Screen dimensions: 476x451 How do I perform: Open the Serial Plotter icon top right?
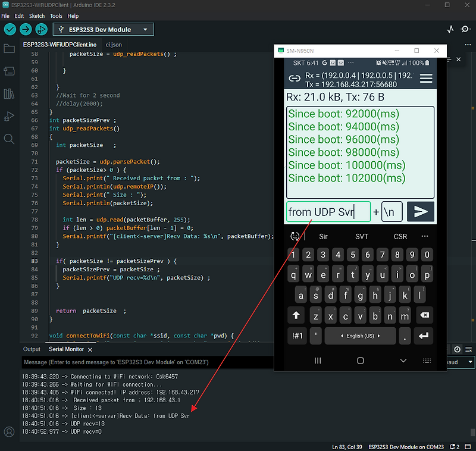coord(450,29)
